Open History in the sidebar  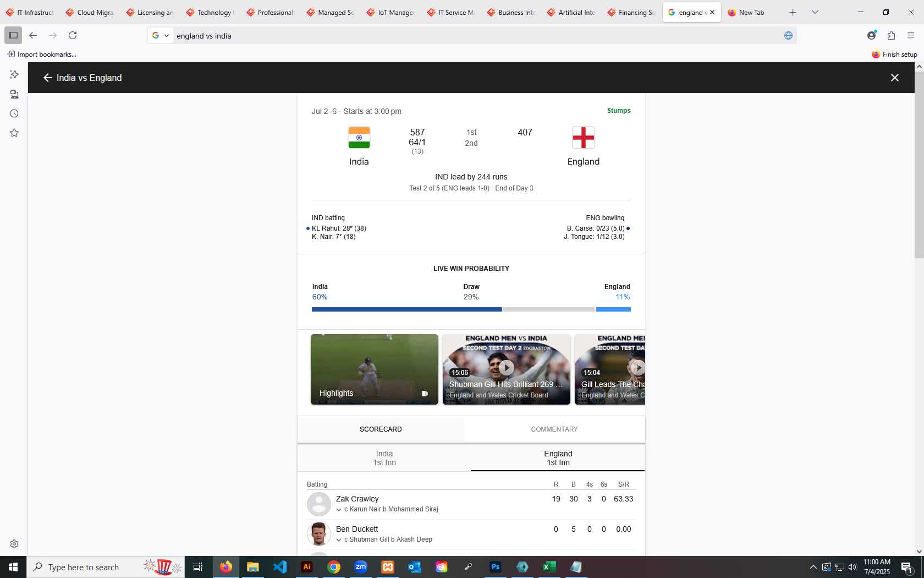pos(14,113)
